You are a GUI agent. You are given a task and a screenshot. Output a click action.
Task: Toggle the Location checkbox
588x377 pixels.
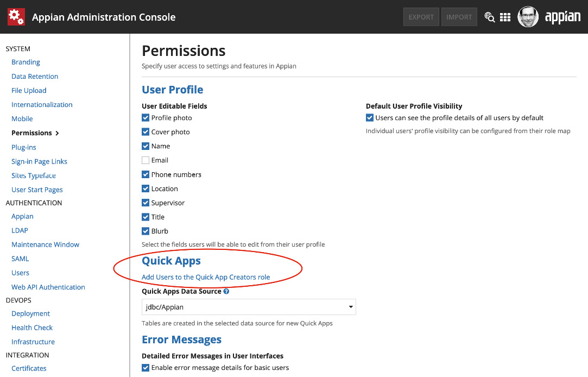(x=146, y=188)
